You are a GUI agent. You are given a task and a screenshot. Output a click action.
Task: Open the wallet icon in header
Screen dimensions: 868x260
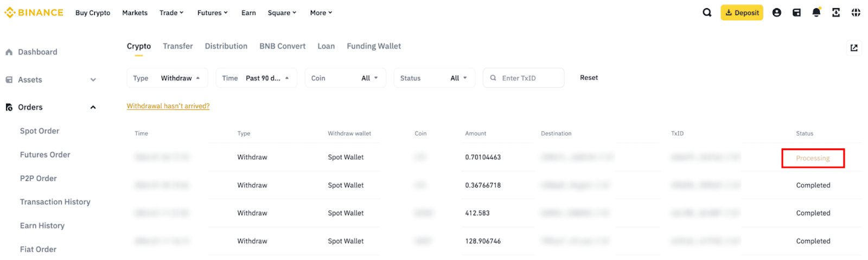[x=796, y=12]
